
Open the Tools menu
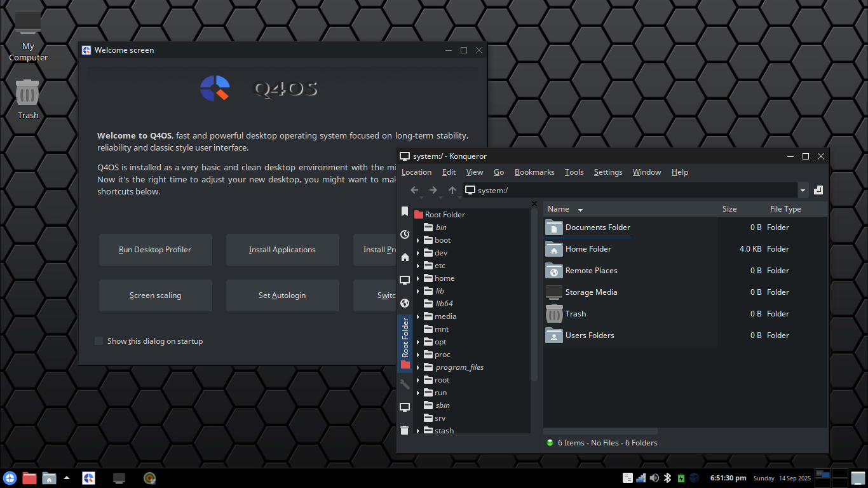574,172
